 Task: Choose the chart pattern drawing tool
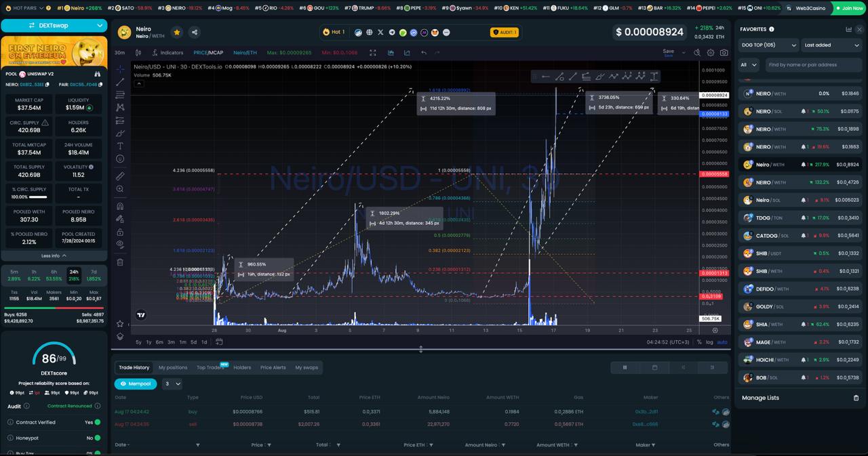tap(120, 108)
